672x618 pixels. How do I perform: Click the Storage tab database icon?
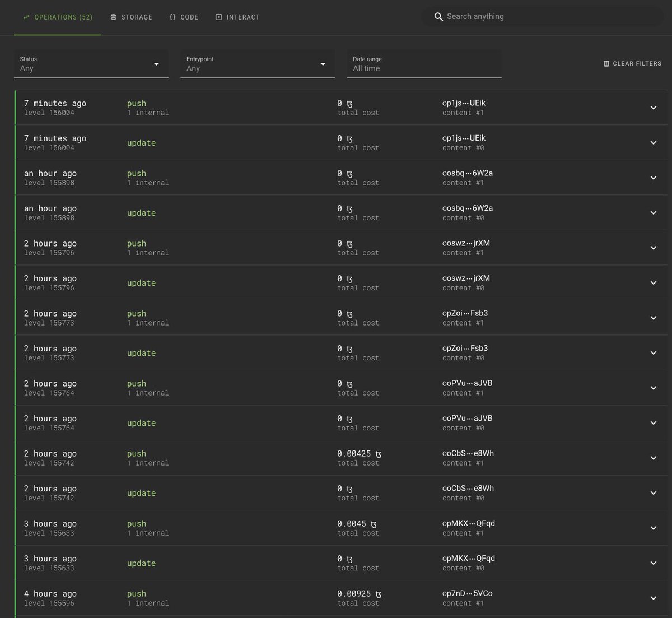pos(114,17)
